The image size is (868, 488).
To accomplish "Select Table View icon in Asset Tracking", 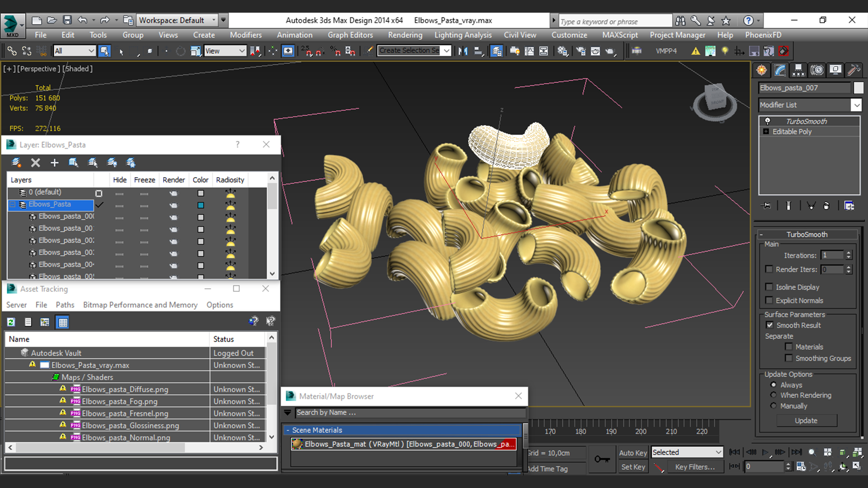I will click(x=63, y=322).
